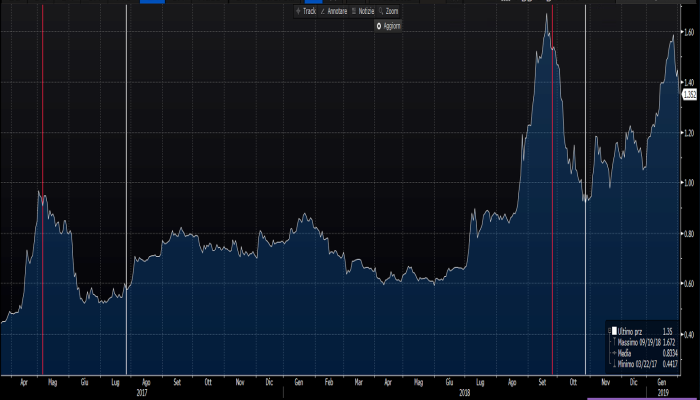The image size is (700, 400).
Task: Click the Aggiorn refresh button
Action: (x=387, y=26)
